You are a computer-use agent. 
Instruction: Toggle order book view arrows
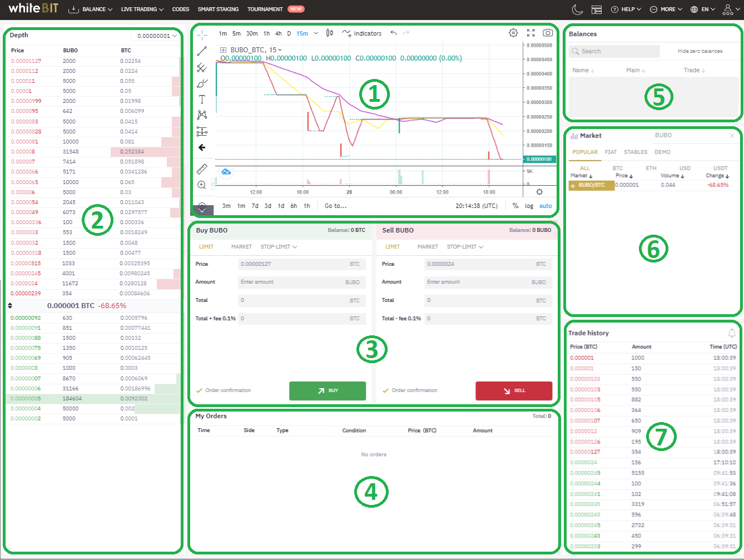(9, 306)
